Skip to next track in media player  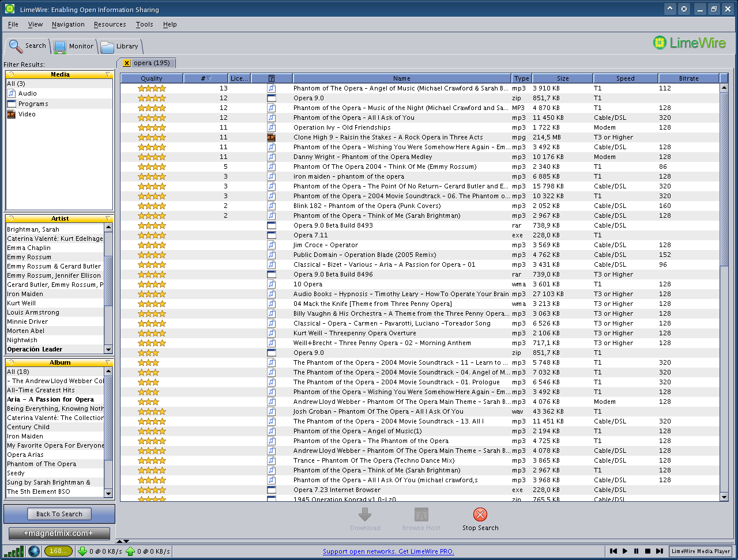click(x=660, y=551)
